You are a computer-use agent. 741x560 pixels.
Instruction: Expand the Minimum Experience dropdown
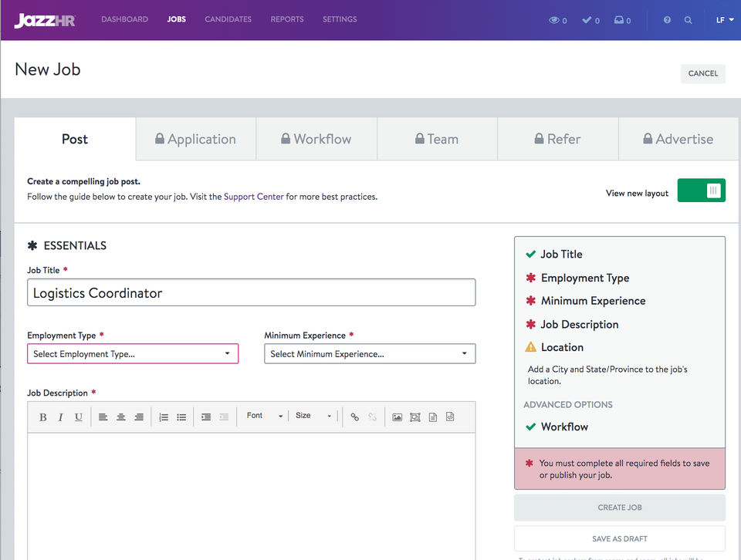(370, 354)
